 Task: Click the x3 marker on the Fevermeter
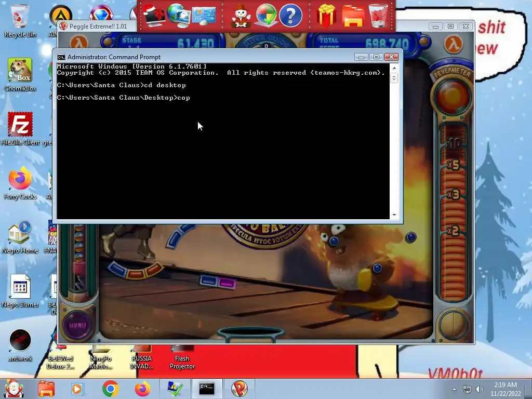pyautogui.click(x=453, y=194)
